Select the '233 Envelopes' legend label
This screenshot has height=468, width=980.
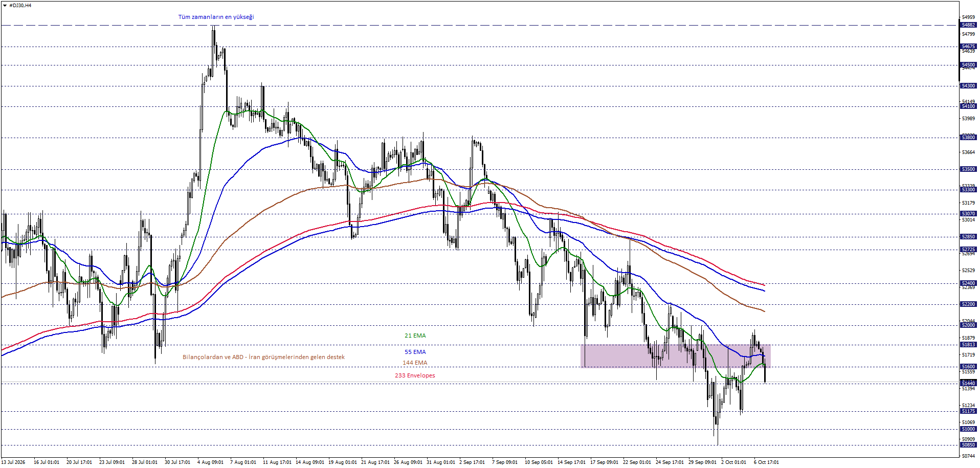click(x=415, y=375)
